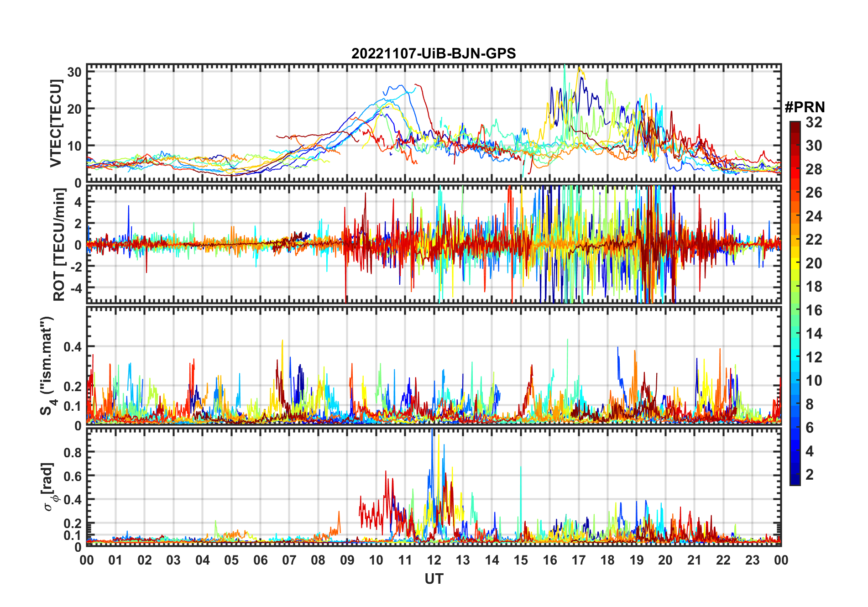This screenshot has width=868, height=607.
Task: Click the PRN colorbar
Action: (795, 303)
